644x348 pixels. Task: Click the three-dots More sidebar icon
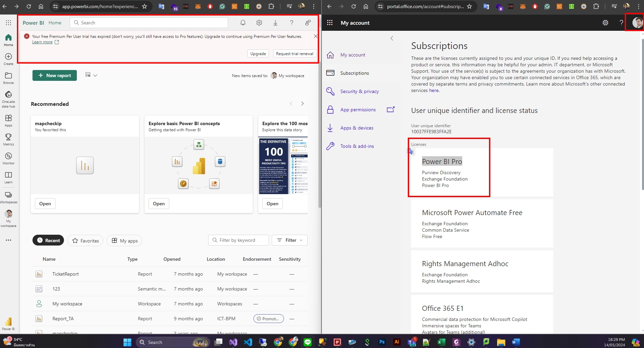point(8,240)
